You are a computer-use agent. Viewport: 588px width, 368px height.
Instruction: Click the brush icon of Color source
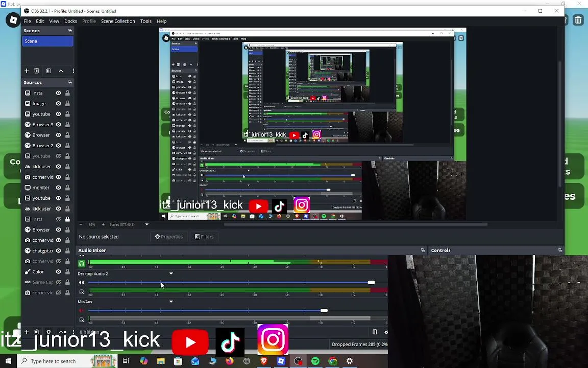[x=28, y=271]
